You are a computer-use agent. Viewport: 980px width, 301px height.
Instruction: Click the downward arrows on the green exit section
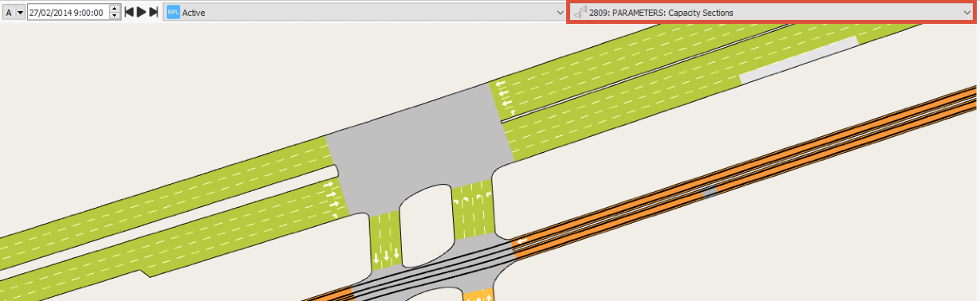point(386,256)
